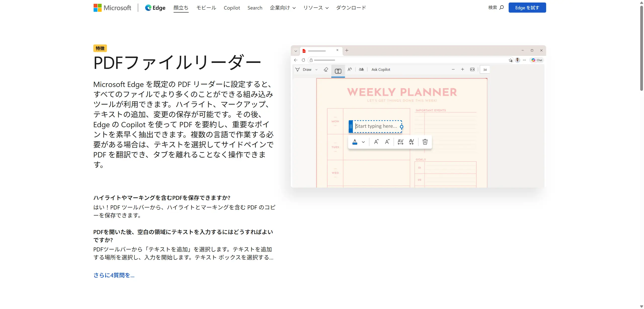644x309 pixels.
Task: Click the text box drag handle
Action: coord(351,126)
